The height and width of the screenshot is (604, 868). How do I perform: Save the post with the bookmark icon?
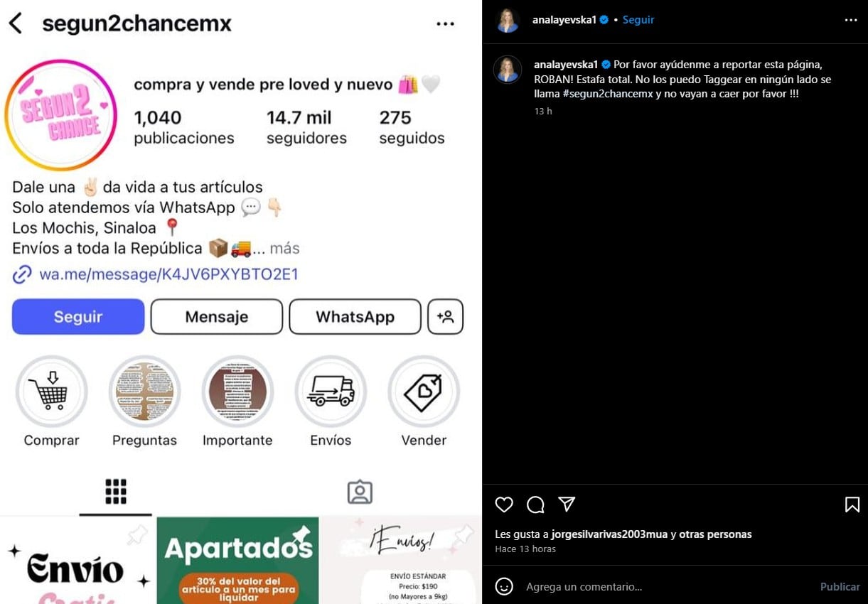tap(852, 505)
